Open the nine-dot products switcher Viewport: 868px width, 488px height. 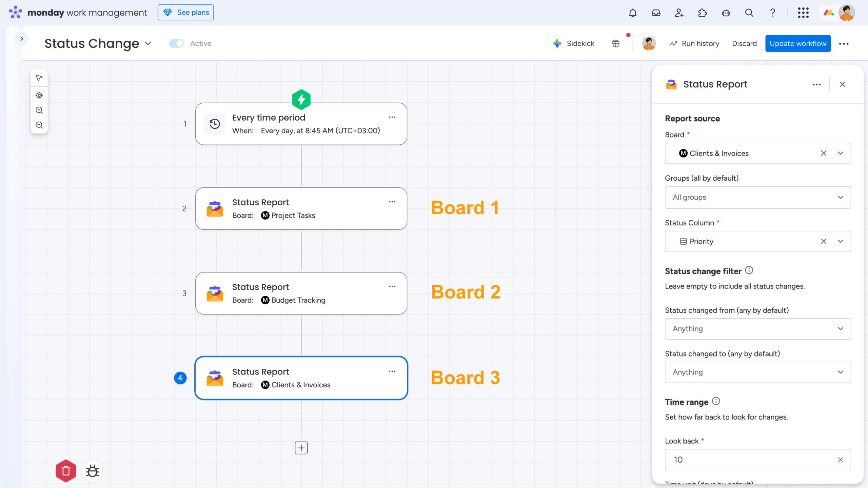point(803,13)
